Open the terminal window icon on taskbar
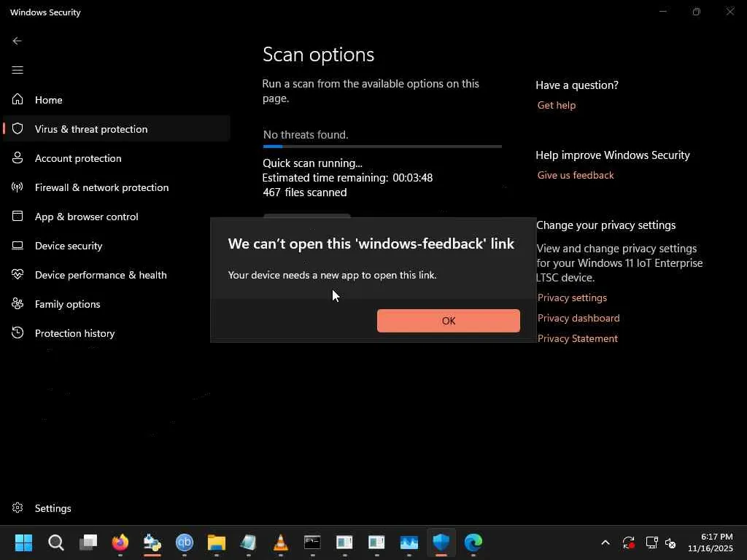Viewport: 747px width, 560px height. [x=312, y=542]
